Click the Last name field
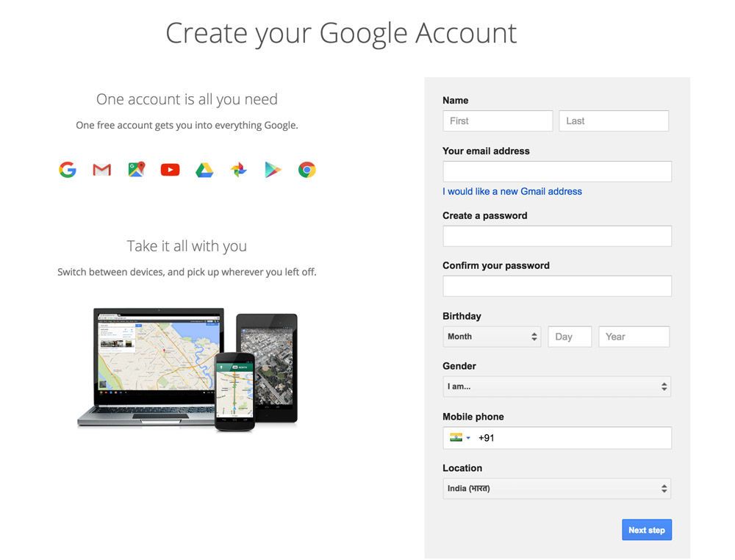This screenshot has width=735, height=560. (614, 121)
